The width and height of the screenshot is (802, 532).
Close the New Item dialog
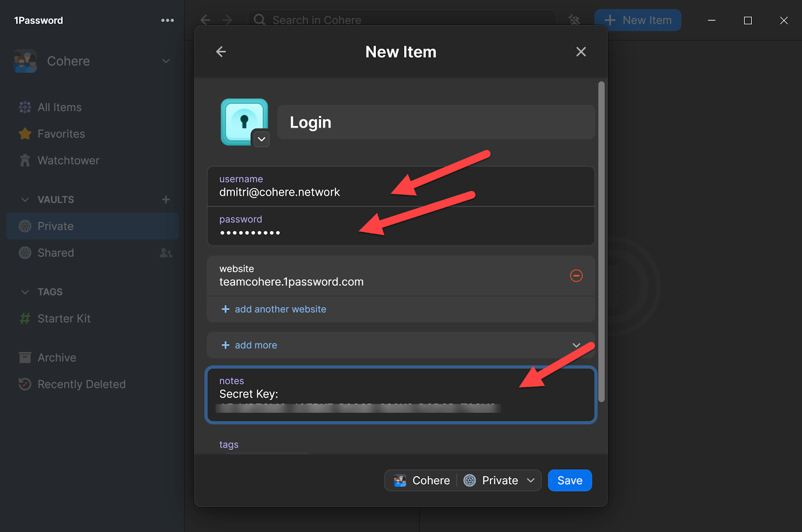581,52
